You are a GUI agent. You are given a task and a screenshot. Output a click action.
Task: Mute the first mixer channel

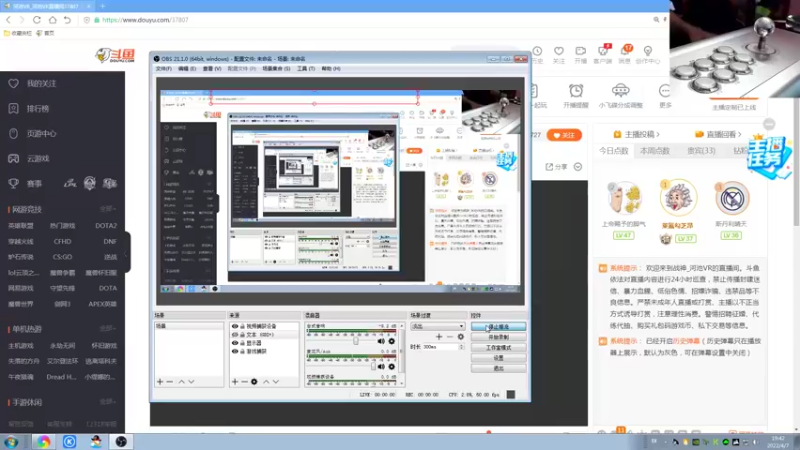pyautogui.click(x=381, y=341)
